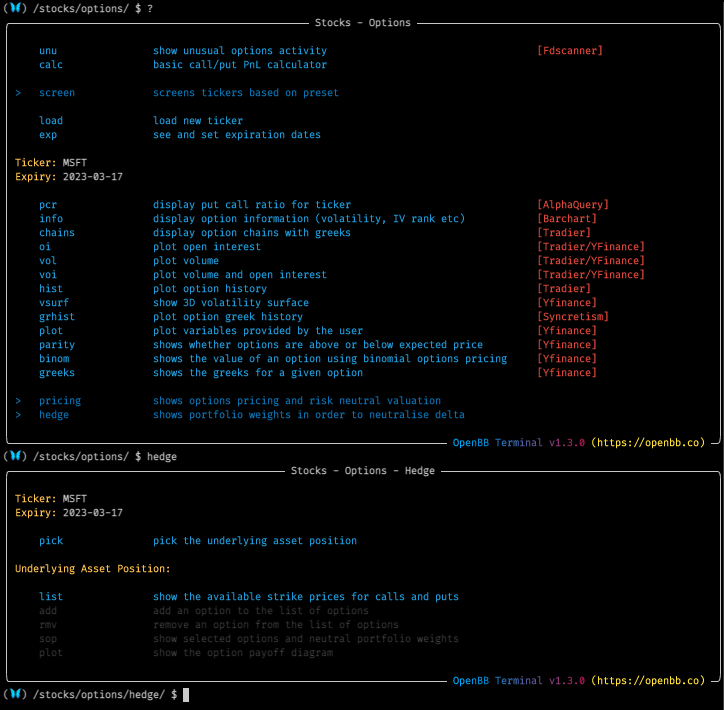Click the 'pcr' command text

(x=48, y=205)
